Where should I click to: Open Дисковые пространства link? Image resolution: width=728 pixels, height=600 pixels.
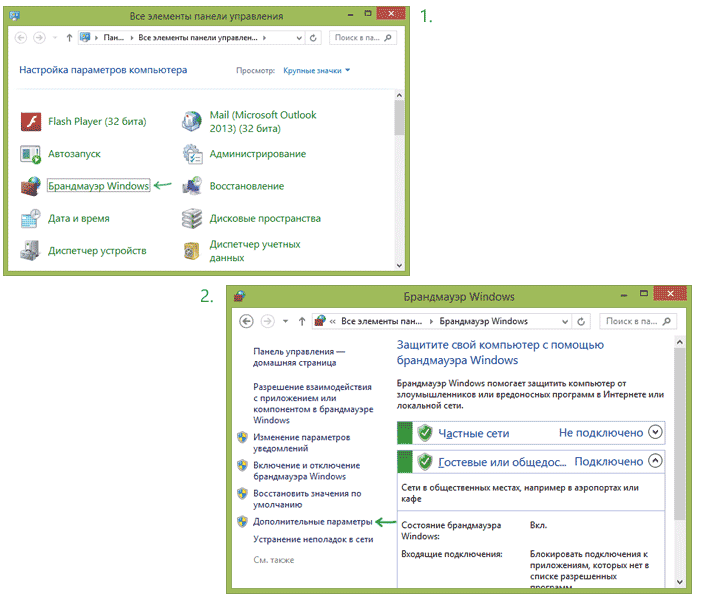click(x=265, y=218)
